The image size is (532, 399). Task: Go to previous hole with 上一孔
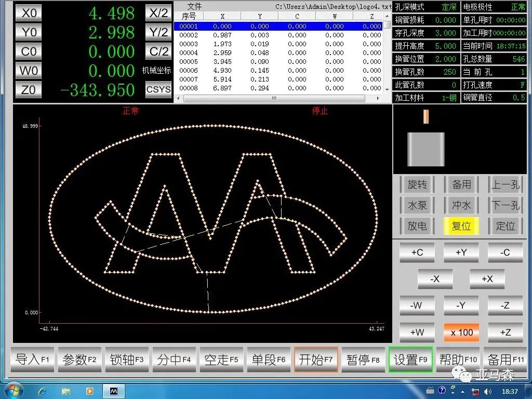click(x=506, y=184)
